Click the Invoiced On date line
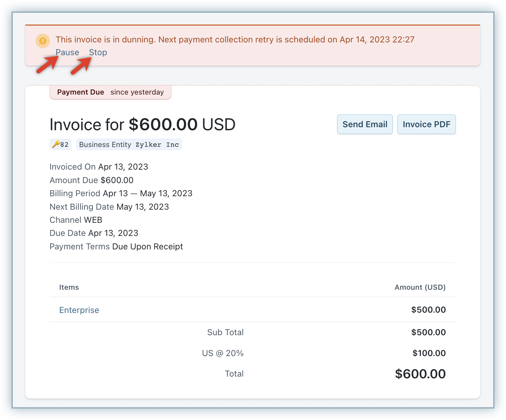 [99, 167]
